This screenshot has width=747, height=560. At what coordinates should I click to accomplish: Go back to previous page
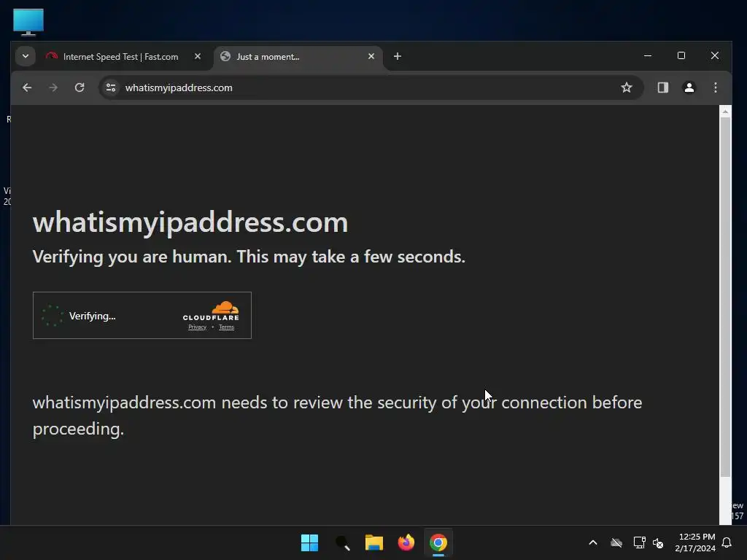[27, 87]
